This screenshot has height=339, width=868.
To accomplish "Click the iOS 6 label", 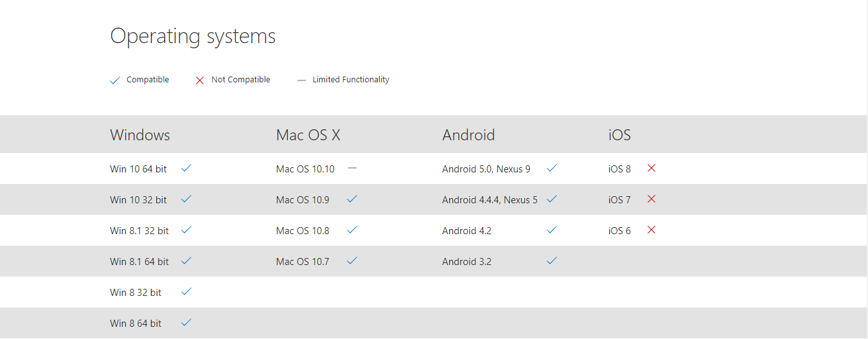I will (619, 230).
